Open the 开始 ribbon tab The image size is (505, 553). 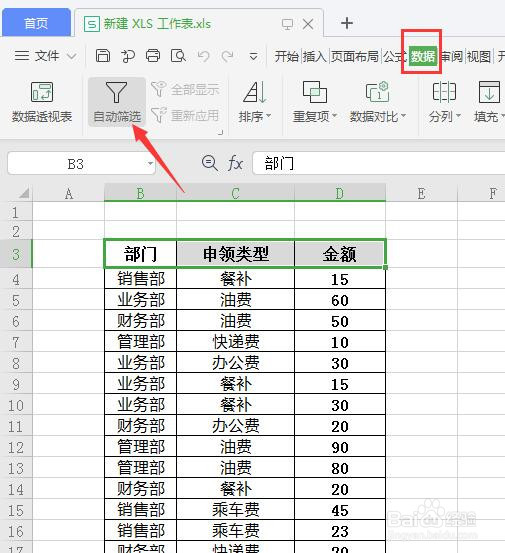pos(286,56)
